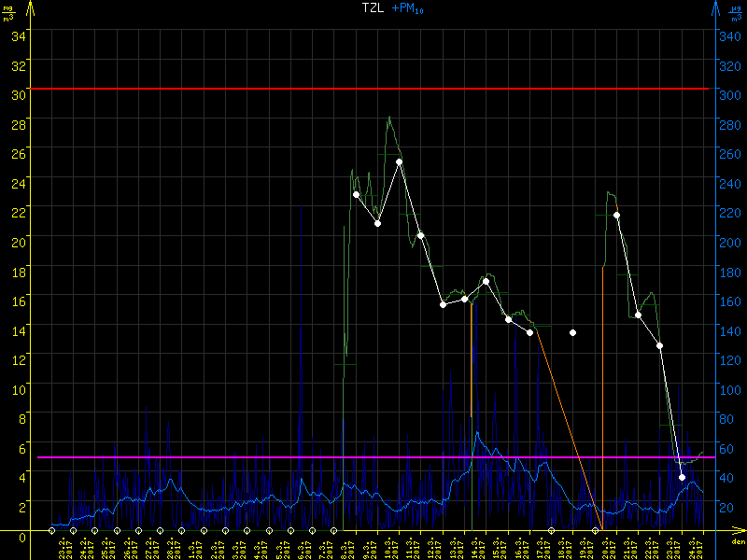Click the 34 value on left yellow axis
This screenshot has height=560, width=747.
coord(20,35)
